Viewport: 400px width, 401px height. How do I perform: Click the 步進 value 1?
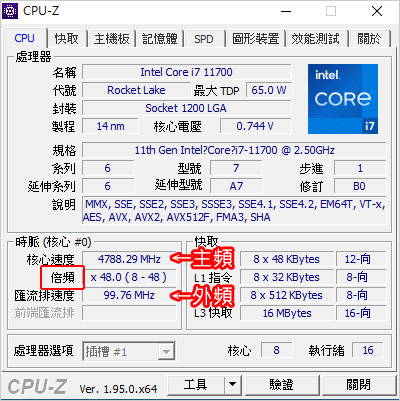[x=360, y=168]
